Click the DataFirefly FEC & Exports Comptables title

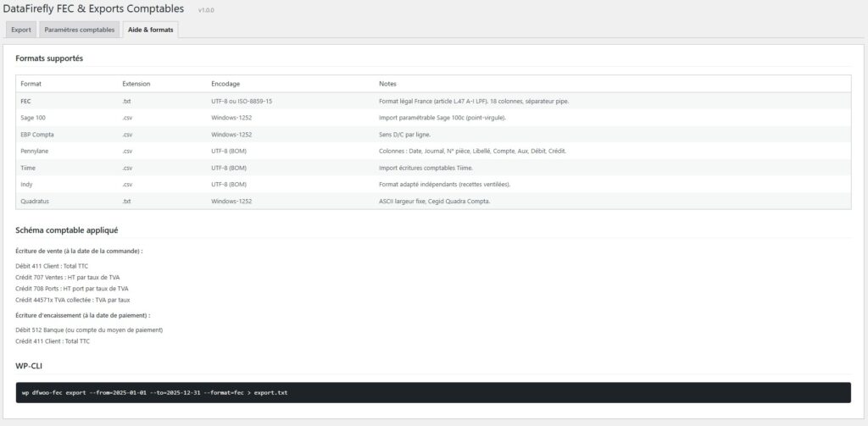pos(93,8)
